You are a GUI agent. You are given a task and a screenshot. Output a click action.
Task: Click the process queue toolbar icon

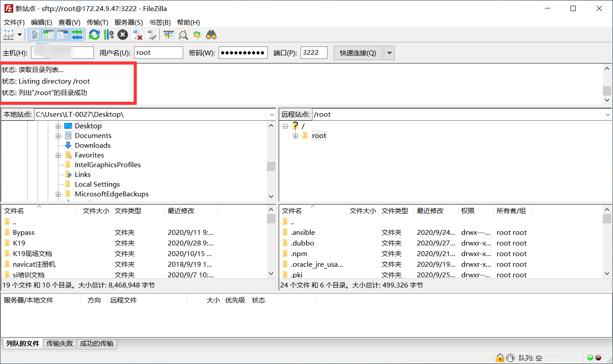pyautogui.click(x=108, y=34)
